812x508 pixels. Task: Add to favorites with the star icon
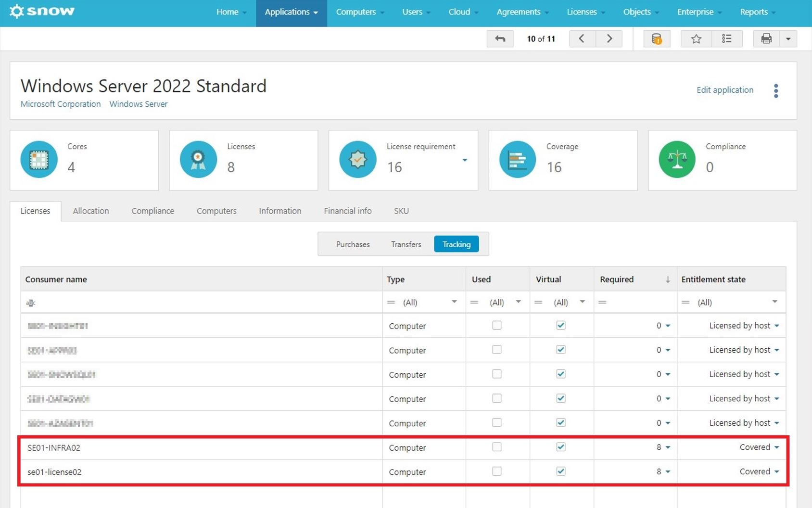[696, 39]
